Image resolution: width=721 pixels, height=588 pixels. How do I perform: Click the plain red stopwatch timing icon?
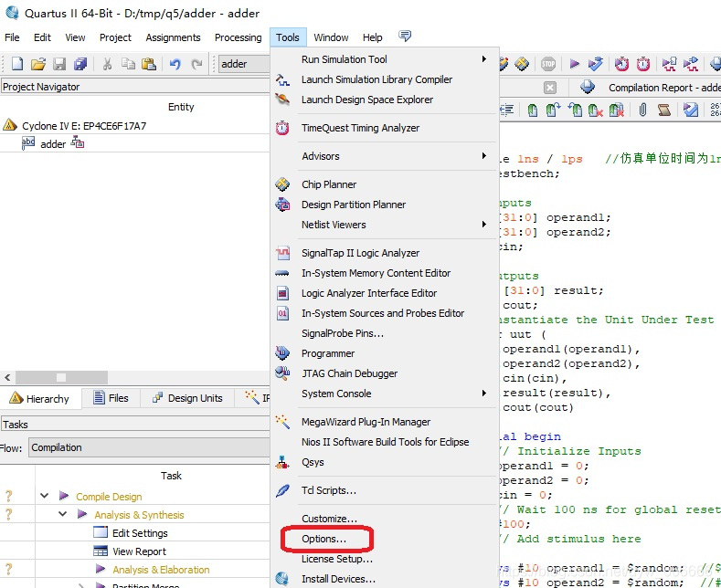point(643,63)
